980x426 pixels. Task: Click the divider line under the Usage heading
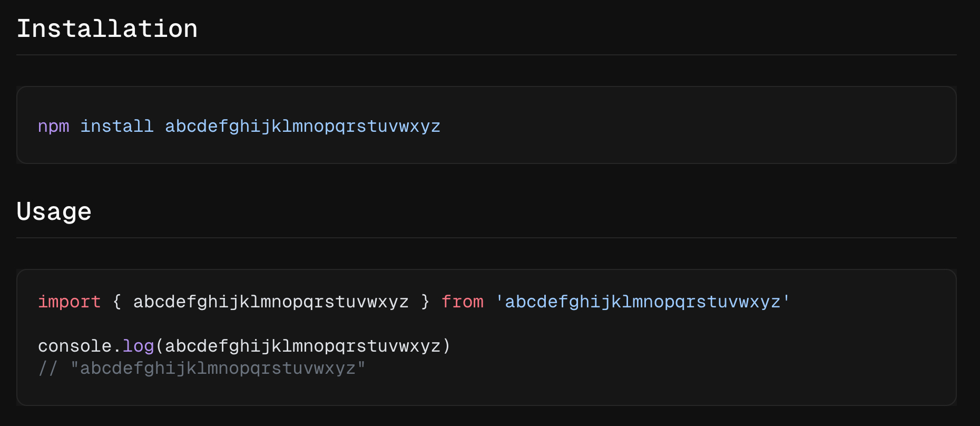(486, 238)
